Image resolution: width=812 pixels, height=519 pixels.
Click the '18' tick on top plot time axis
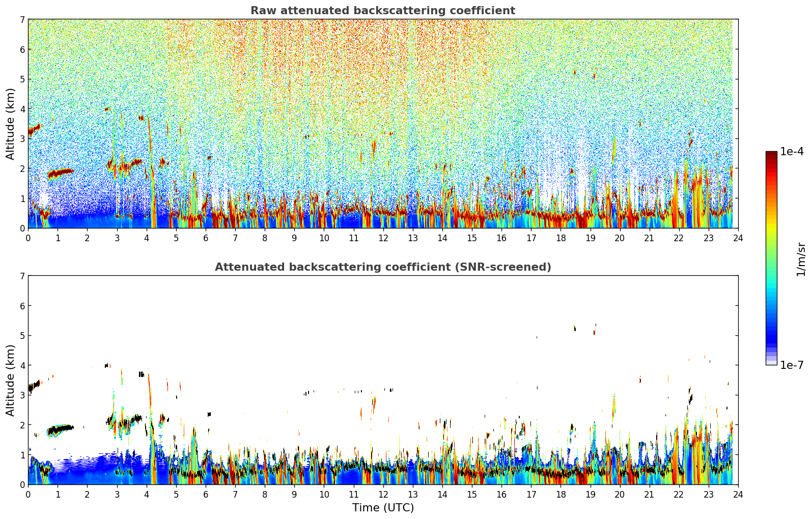[561, 238]
